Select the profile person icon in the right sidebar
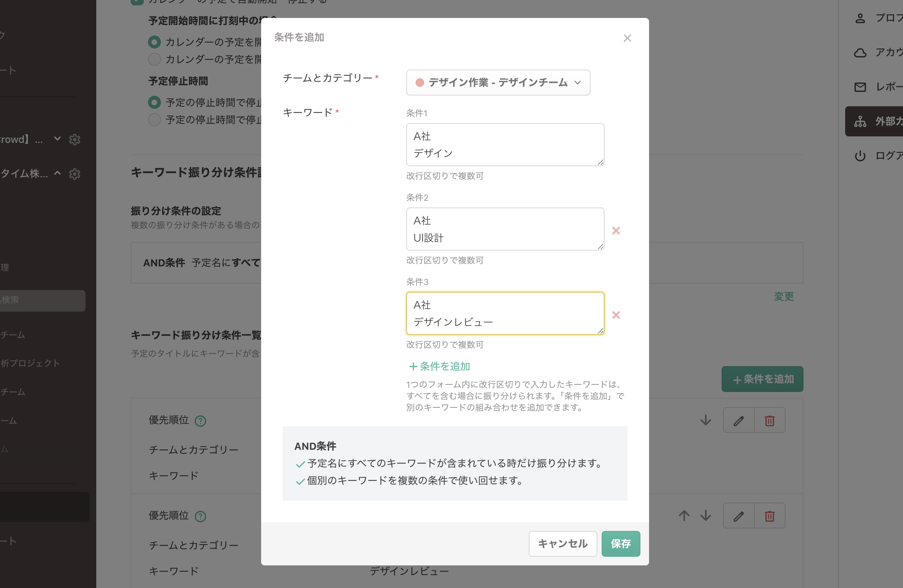 tap(860, 18)
